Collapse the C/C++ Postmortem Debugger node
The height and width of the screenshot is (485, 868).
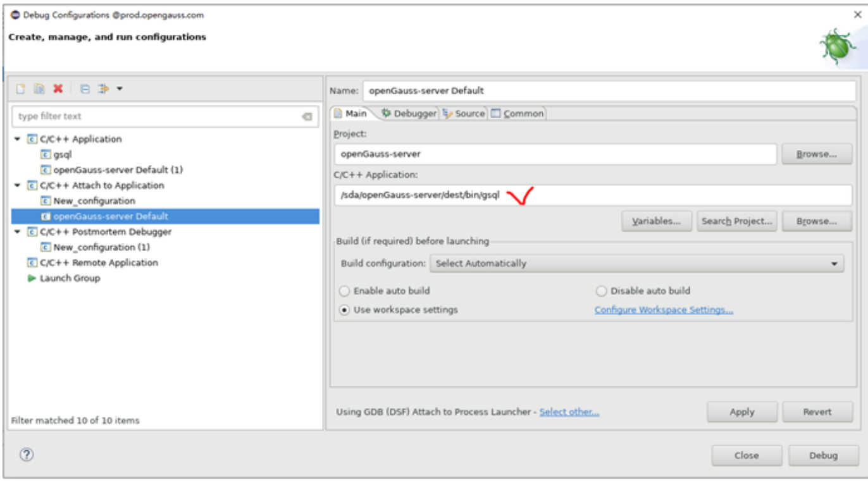point(18,232)
